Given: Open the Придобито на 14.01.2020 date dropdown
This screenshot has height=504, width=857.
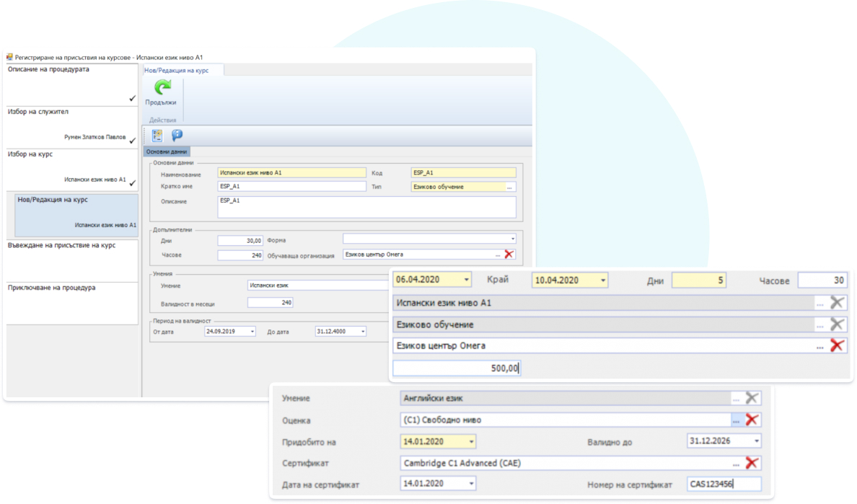Looking at the screenshot, I should (471, 441).
